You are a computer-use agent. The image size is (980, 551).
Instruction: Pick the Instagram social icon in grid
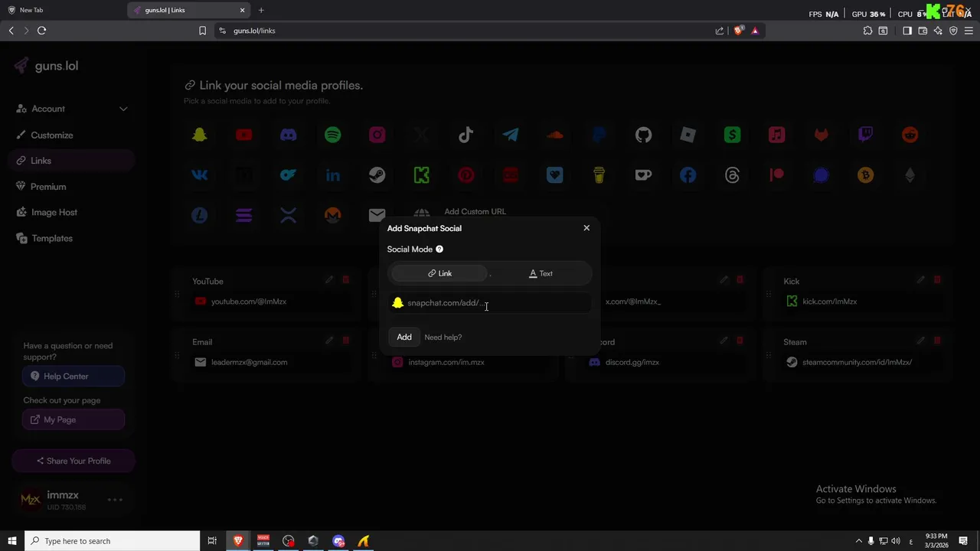click(x=377, y=135)
